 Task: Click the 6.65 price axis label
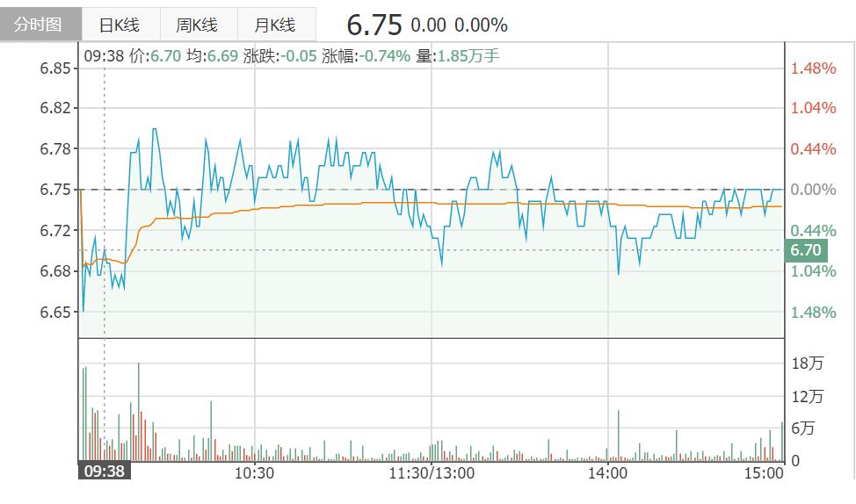coord(54,312)
